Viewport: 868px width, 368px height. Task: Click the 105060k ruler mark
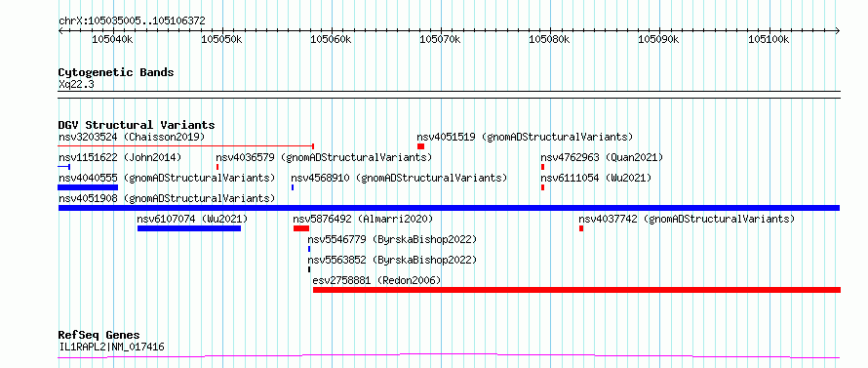pos(331,40)
